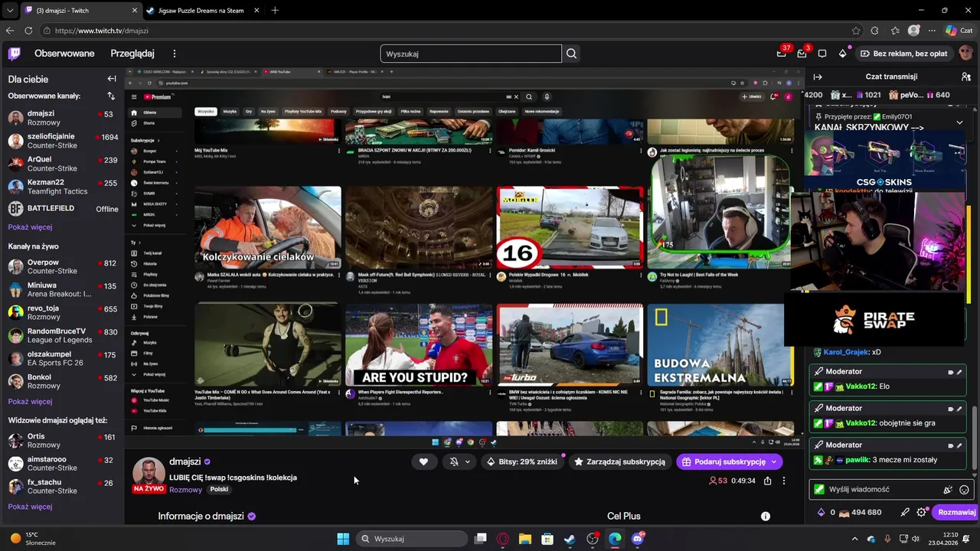The height and width of the screenshot is (551, 980).
Task: Open the three-dot stream options below video
Action: click(783, 481)
